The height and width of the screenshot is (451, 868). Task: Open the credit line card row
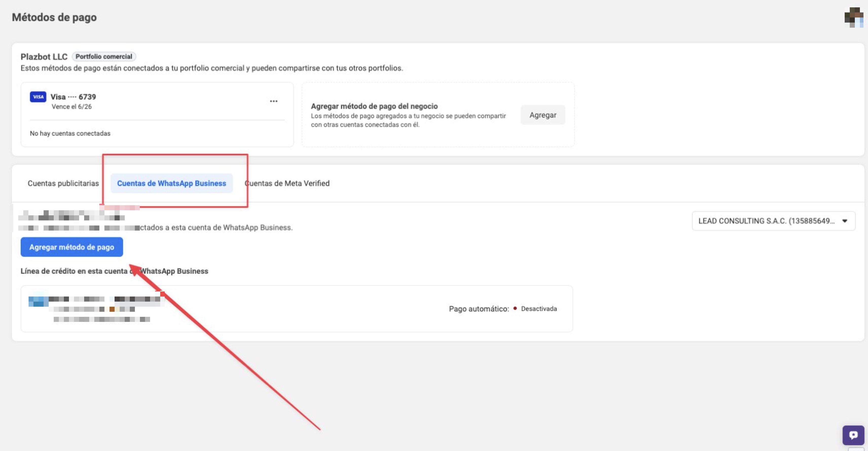pyautogui.click(x=297, y=309)
